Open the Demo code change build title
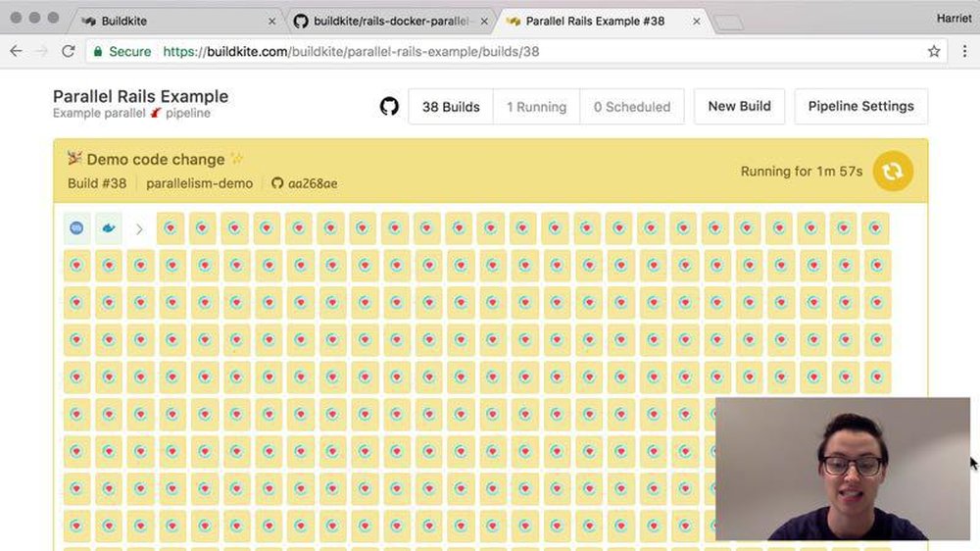The image size is (980, 551). 156,160
